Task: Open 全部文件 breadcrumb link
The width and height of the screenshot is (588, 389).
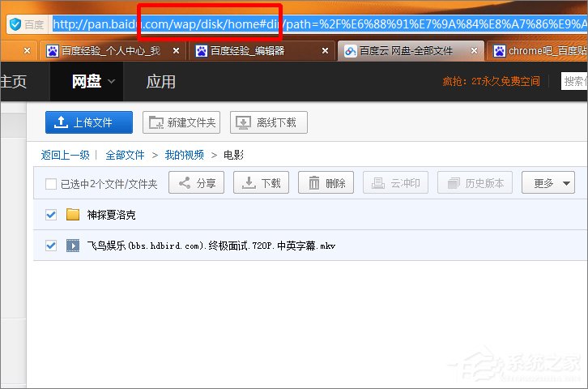Action: pyautogui.click(x=125, y=155)
